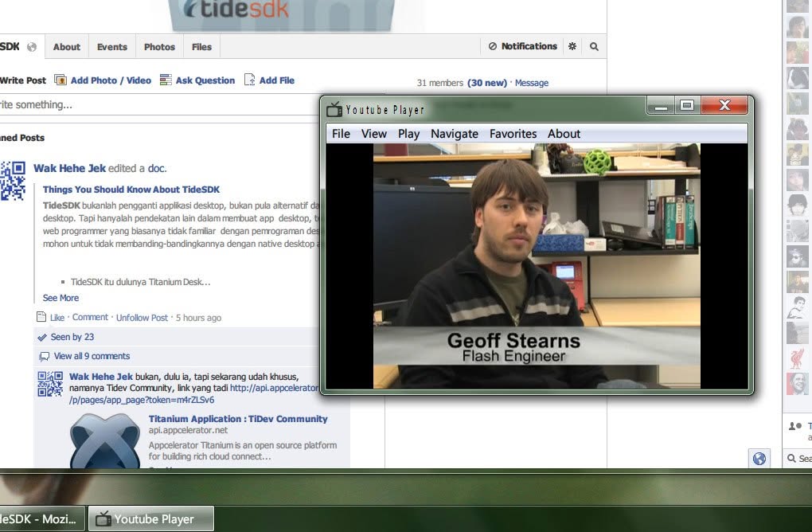Viewport: 812px width, 532px height.
Task: Click the Message link near members
Action: [x=531, y=83]
